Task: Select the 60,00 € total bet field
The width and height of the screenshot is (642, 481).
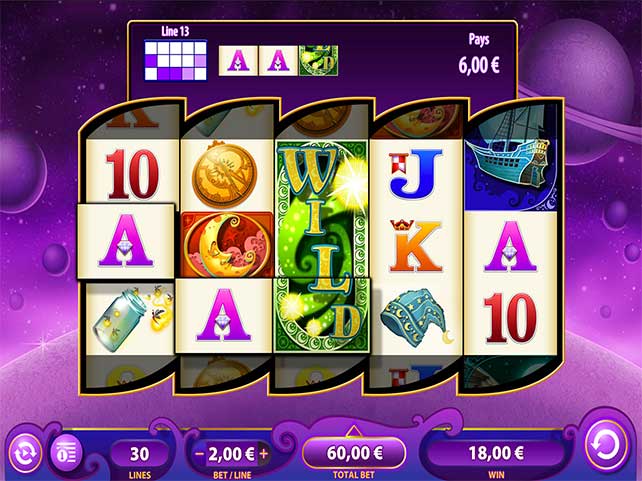Action: [354, 453]
